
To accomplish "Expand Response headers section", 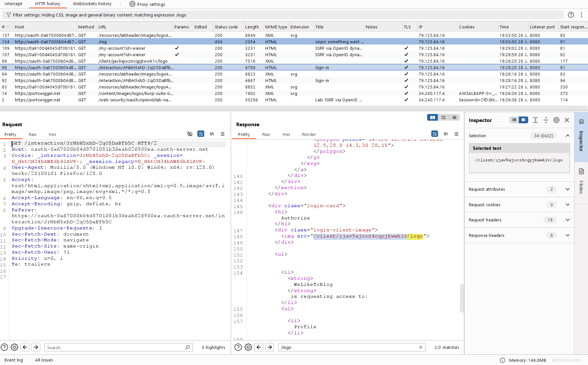I will 567,236.
